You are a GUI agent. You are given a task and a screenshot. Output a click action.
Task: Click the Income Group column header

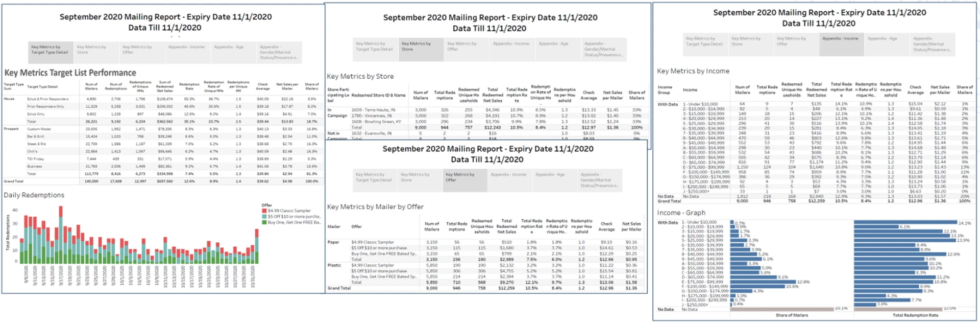[665, 90]
